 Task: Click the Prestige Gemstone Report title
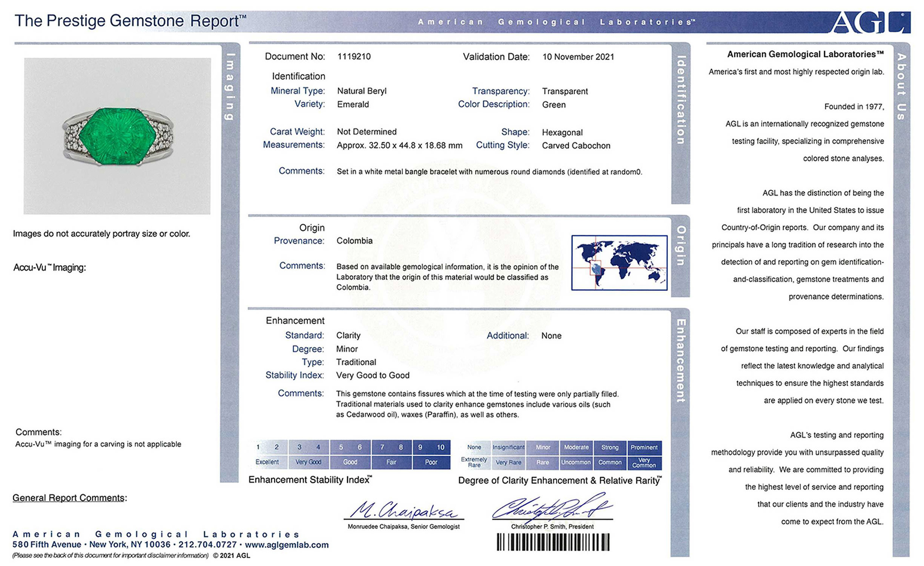click(130, 21)
